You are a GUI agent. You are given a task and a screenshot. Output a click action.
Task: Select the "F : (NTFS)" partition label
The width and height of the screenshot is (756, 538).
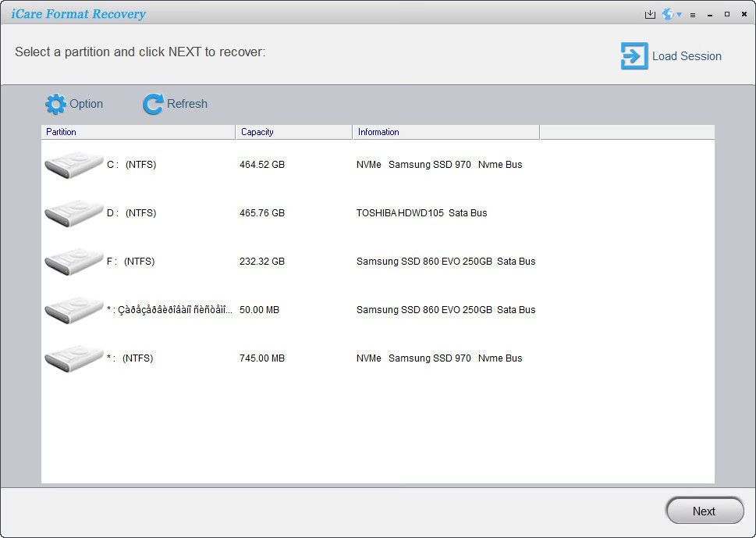(130, 262)
